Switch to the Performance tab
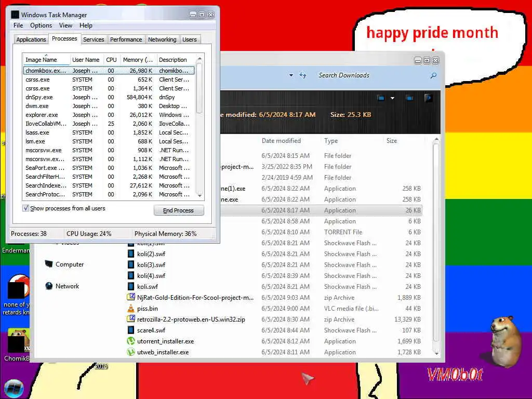The width and height of the screenshot is (532, 399). pos(126,39)
